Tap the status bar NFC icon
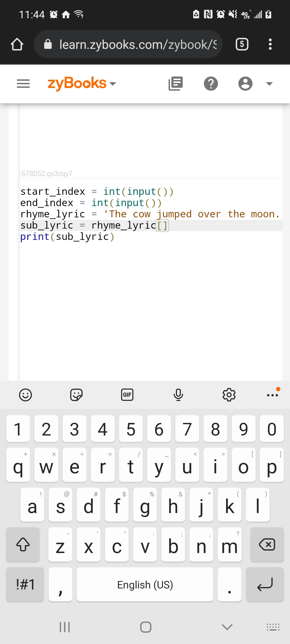 pyautogui.click(x=208, y=14)
